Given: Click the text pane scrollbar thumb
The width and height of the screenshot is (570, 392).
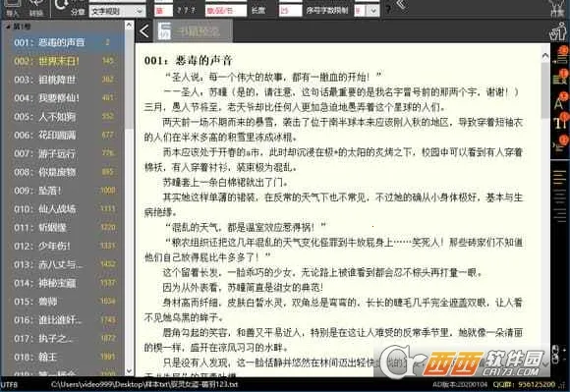Looking at the screenshot, I should click(545, 90).
